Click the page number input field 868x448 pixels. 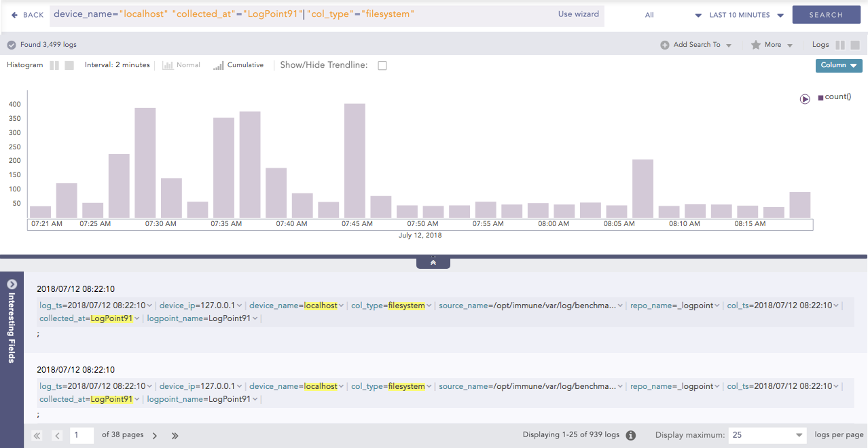point(82,435)
